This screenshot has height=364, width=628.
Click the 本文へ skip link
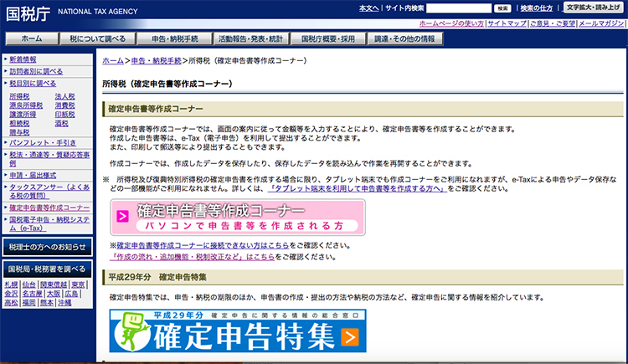(368, 8)
